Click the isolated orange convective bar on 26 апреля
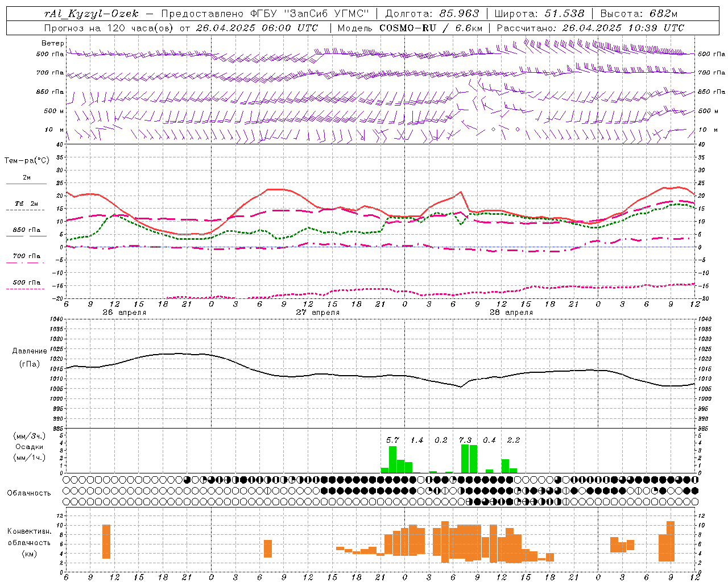Viewport: 728px width, 582px height. [106, 542]
